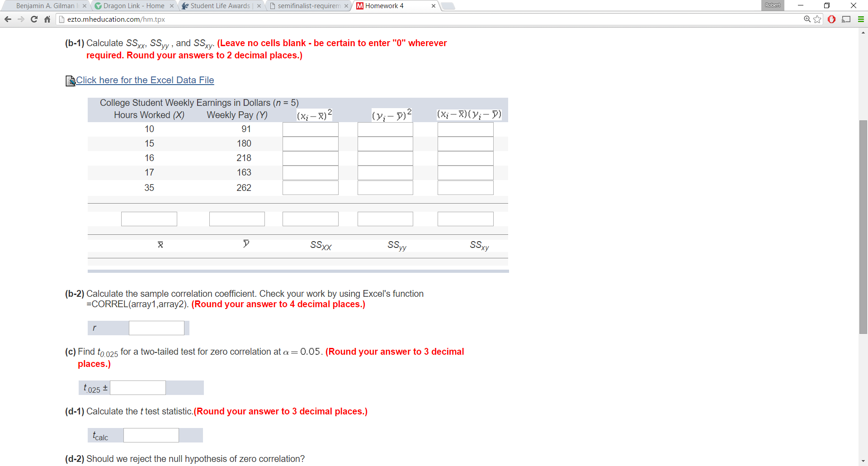
Task: Open the AdBlock extension icon
Action: click(832, 19)
